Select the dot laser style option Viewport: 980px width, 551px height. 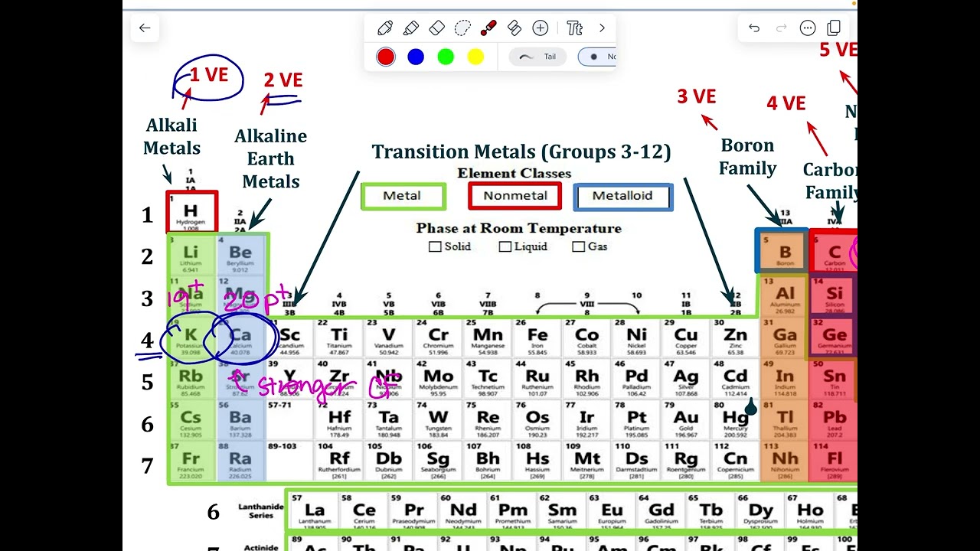pos(597,57)
